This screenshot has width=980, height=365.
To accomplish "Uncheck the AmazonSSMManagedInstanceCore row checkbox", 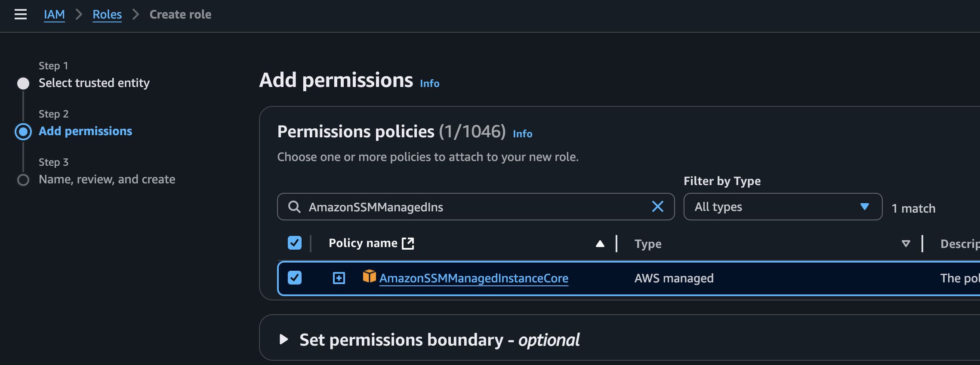I will click(295, 278).
